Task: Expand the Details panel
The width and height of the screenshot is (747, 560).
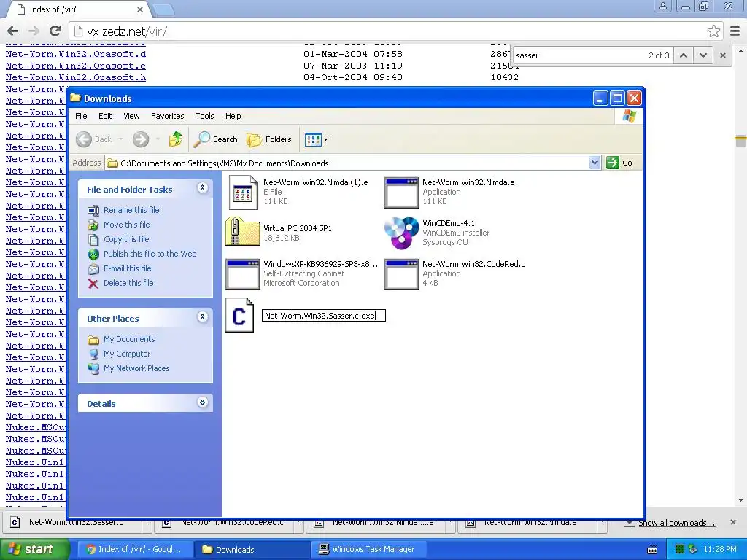Action: point(203,402)
